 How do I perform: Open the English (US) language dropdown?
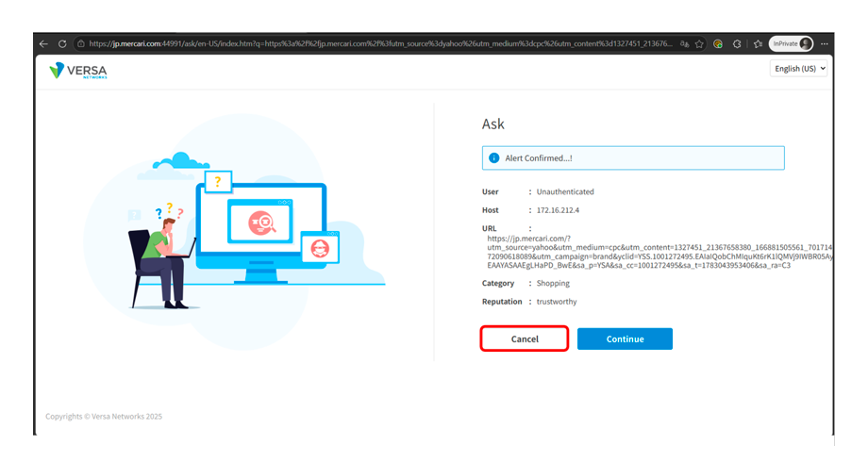click(x=798, y=69)
